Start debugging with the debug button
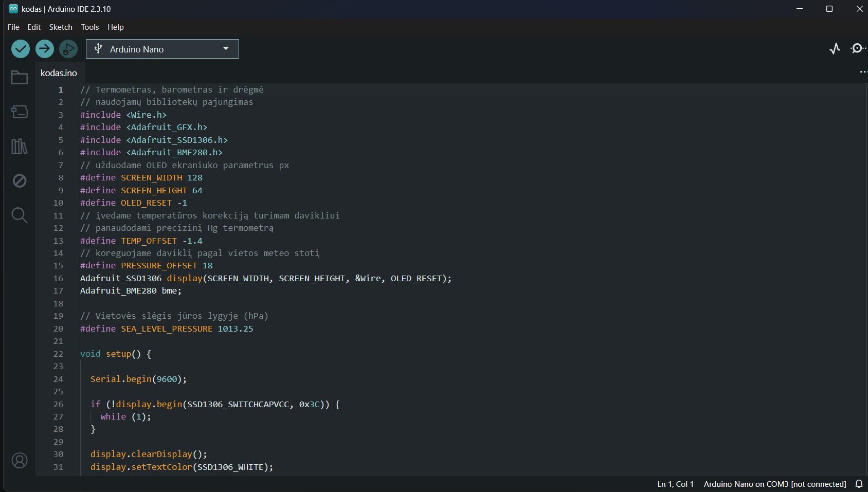The width and height of the screenshot is (868, 492). pos(68,49)
